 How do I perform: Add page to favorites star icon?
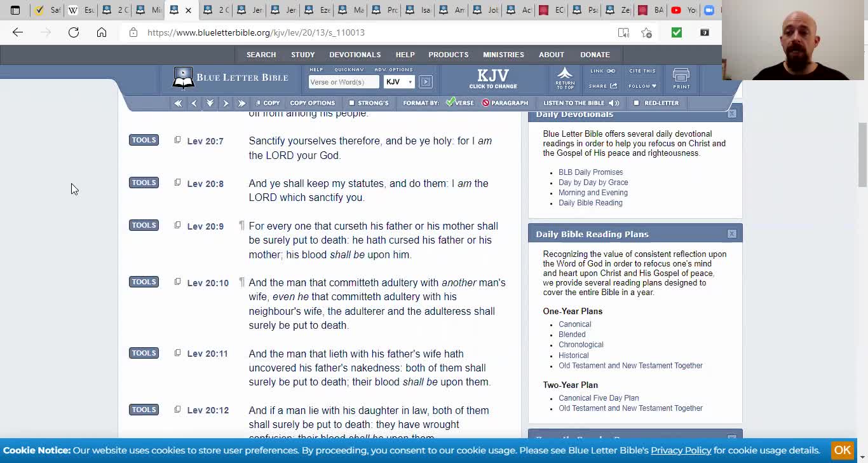coord(646,32)
